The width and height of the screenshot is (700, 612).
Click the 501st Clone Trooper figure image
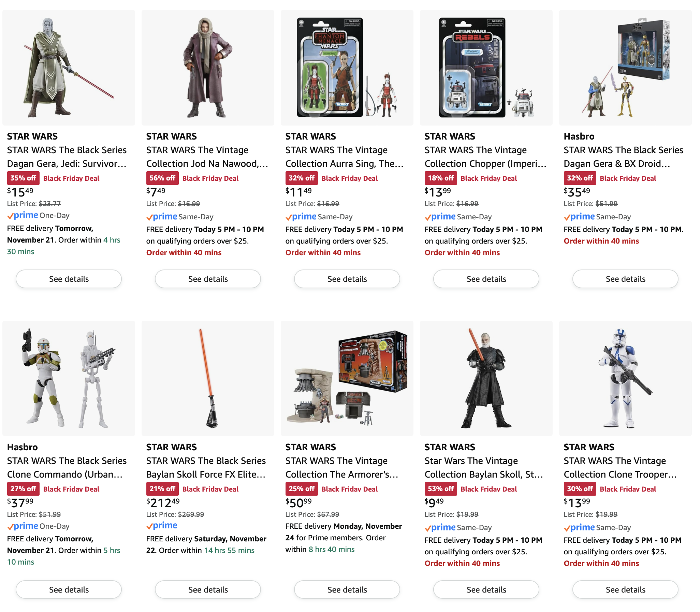[x=625, y=378]
